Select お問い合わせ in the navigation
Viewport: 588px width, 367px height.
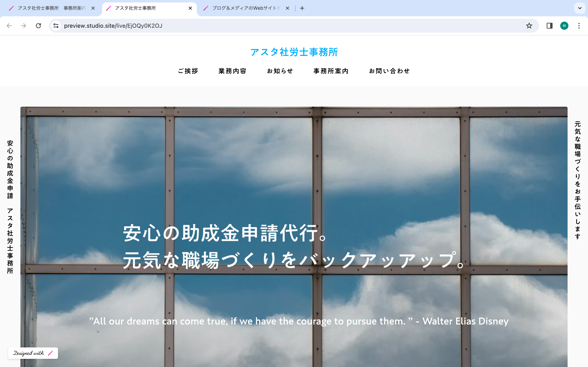[389, 71]
